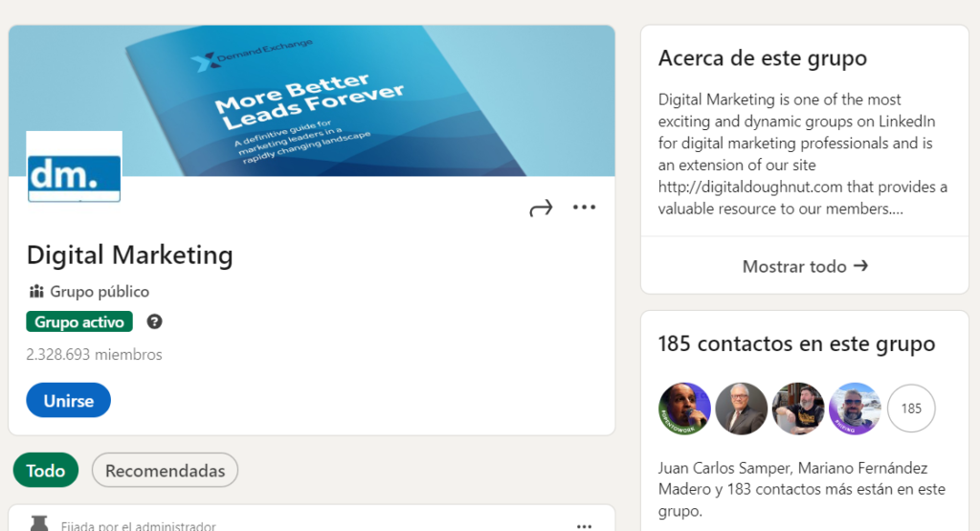The height and width of the screenshot is (531, 980).
Task: Select the Todo filter tab
Action: coord(46,471)
